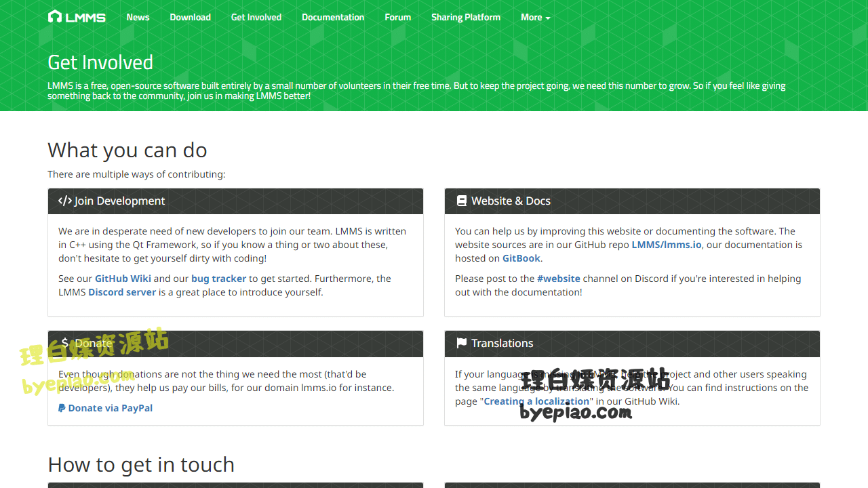The width and height of the screenshot is (868, 488).
Task: Click the 'Get Involved' page title
Action: pos(100,62)
